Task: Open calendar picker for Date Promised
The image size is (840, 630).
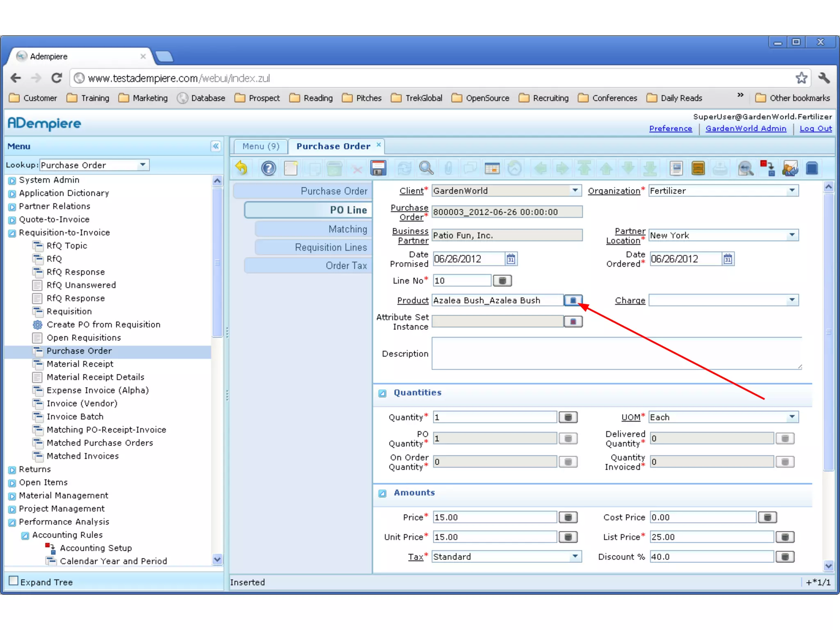Action: (x=511, y=259)
